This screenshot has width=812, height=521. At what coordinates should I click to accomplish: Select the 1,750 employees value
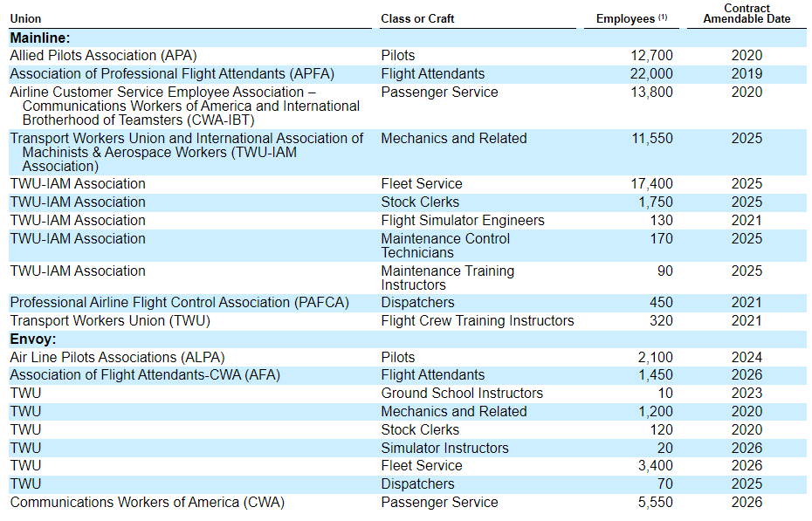pos(656,202)
